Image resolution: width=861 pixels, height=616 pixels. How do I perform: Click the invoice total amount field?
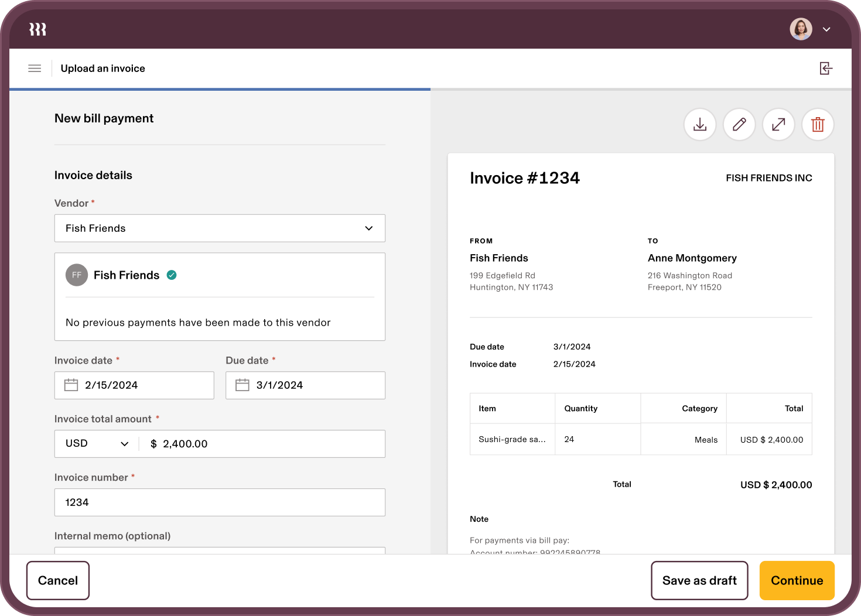[x=262, y=444]
